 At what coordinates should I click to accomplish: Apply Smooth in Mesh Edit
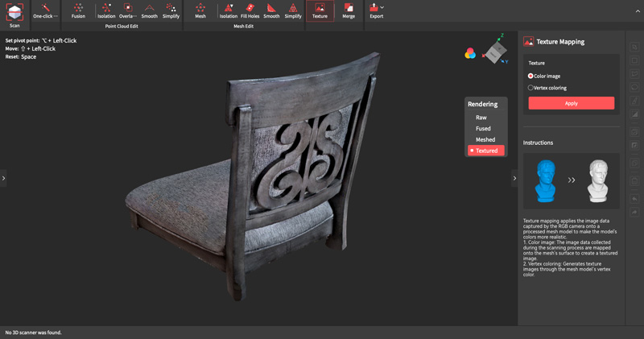271,11
